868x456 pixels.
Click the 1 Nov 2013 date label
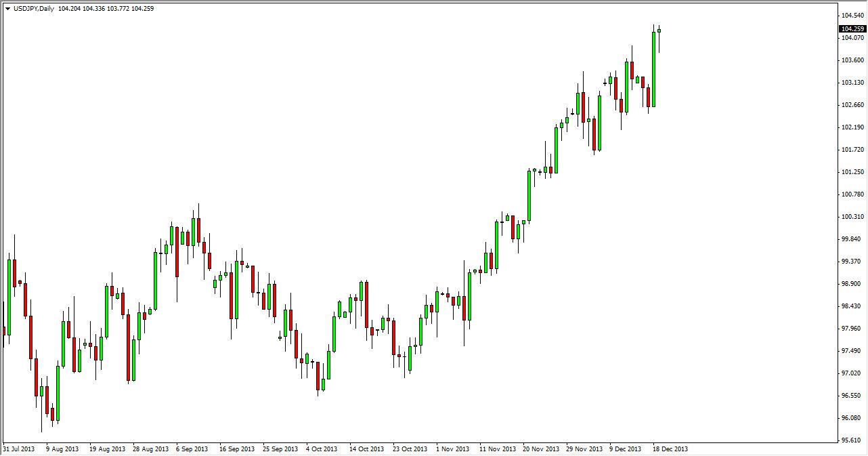point(452,449)
